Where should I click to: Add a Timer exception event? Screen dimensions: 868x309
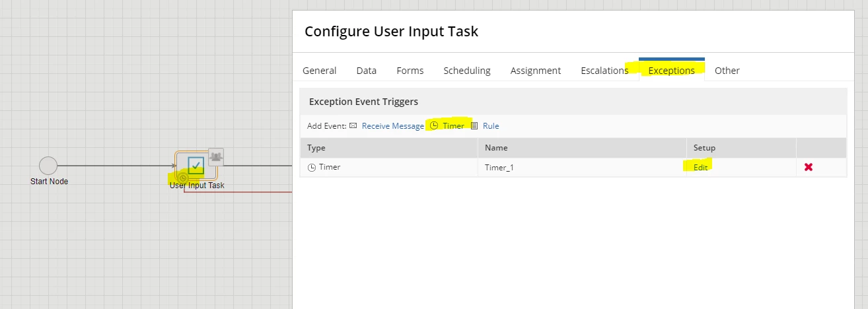pos(453,126)
